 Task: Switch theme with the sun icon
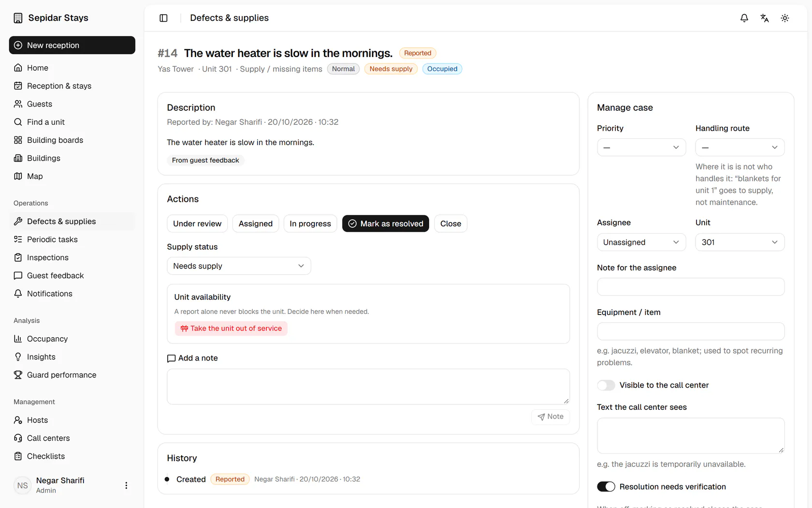coord(785,18)
